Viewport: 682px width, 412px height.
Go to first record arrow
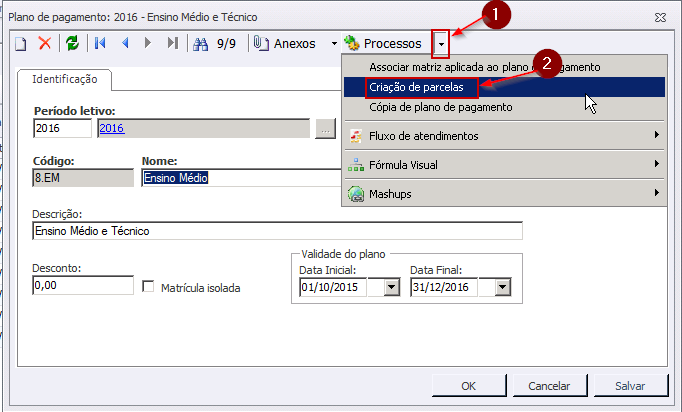pyautogui.click(x=100, y=43)
